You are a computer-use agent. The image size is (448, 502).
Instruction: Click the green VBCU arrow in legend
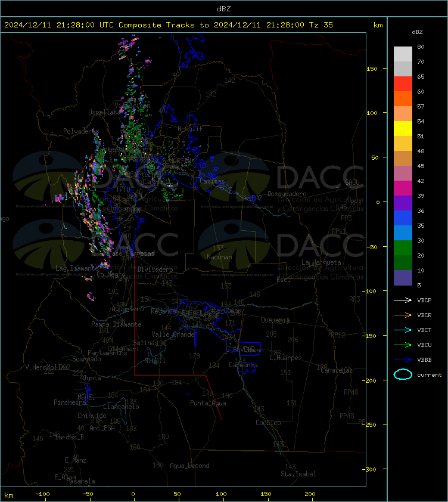point(403,345)
